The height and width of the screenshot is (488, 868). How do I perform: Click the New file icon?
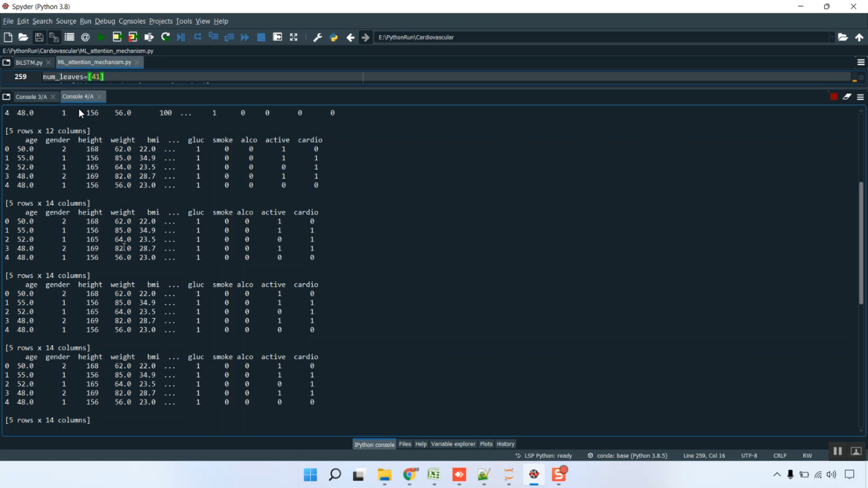pyautogui.click(x=8, y=37)
